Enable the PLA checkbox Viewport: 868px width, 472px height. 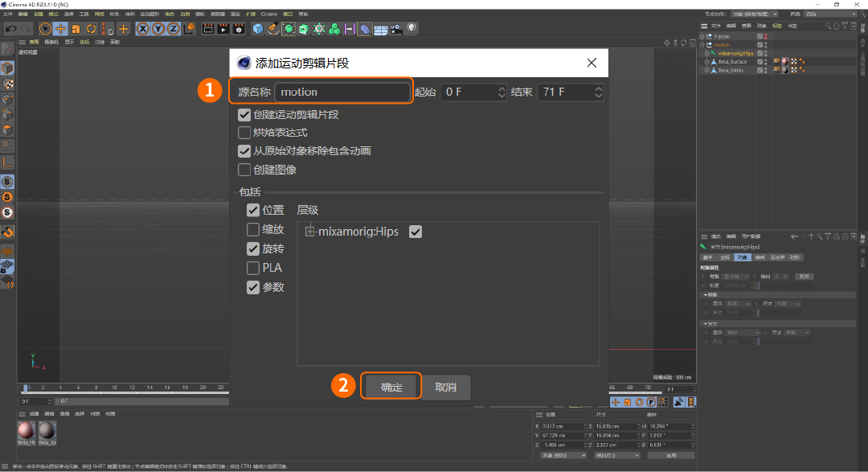pyautogui.click(x=253, y=268)
